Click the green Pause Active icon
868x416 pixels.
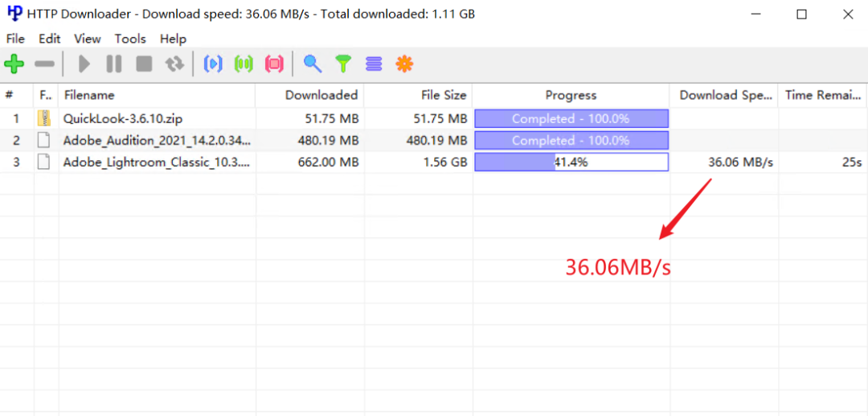pyautogui.click(x=244, y=64)
